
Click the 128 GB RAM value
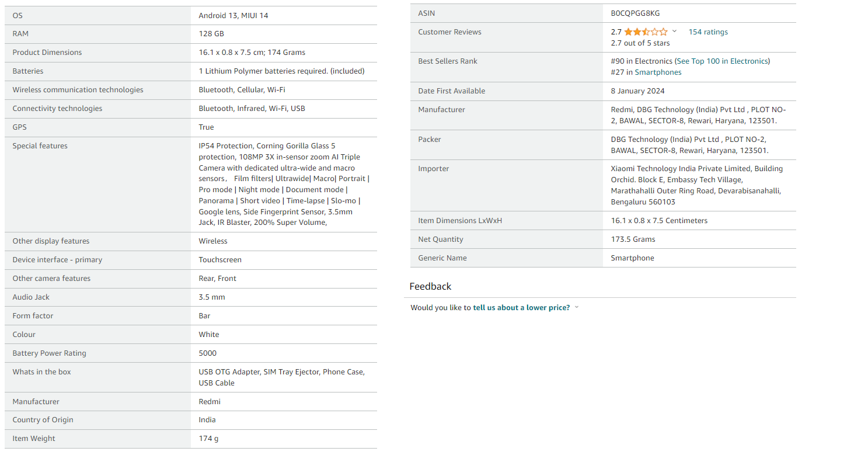pos(211,34)
